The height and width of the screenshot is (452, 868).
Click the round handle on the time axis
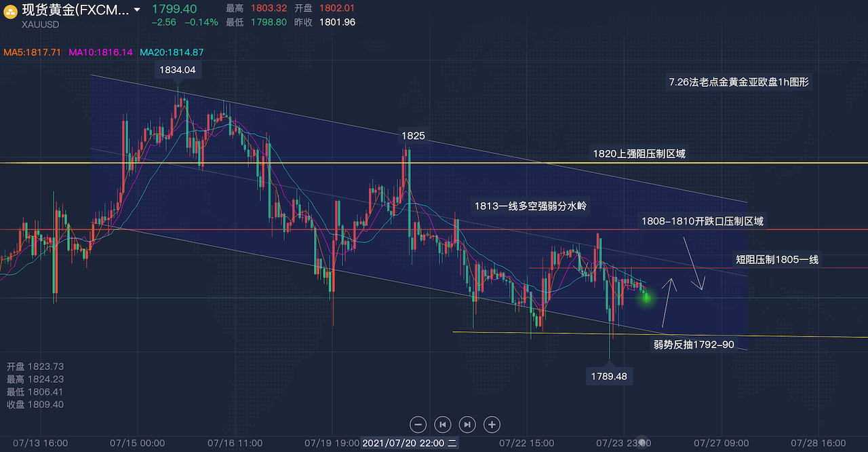click(x=643, y=443)
